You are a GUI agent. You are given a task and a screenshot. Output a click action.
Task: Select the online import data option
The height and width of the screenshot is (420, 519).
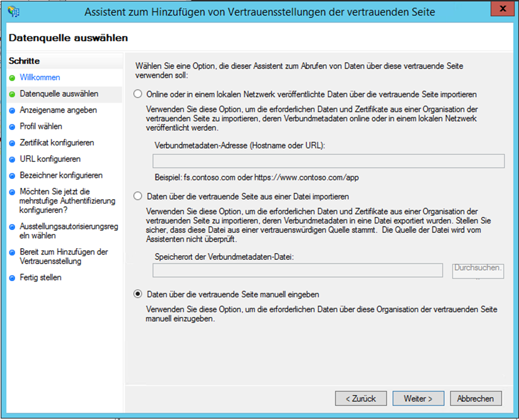coord(139,93)
